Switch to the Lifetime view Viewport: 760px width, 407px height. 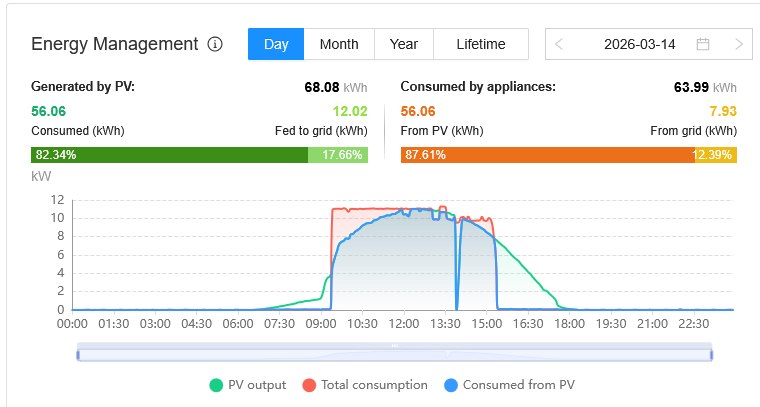click(x=481, y=44)
